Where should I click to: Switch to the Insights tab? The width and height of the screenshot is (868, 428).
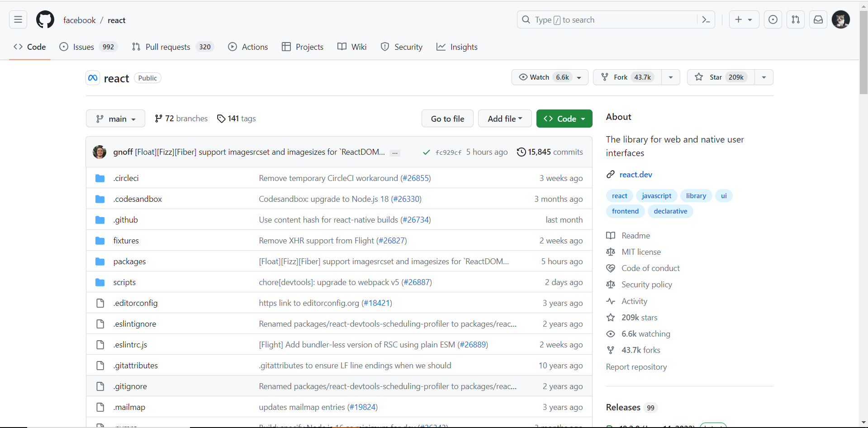tap(457, 47)
